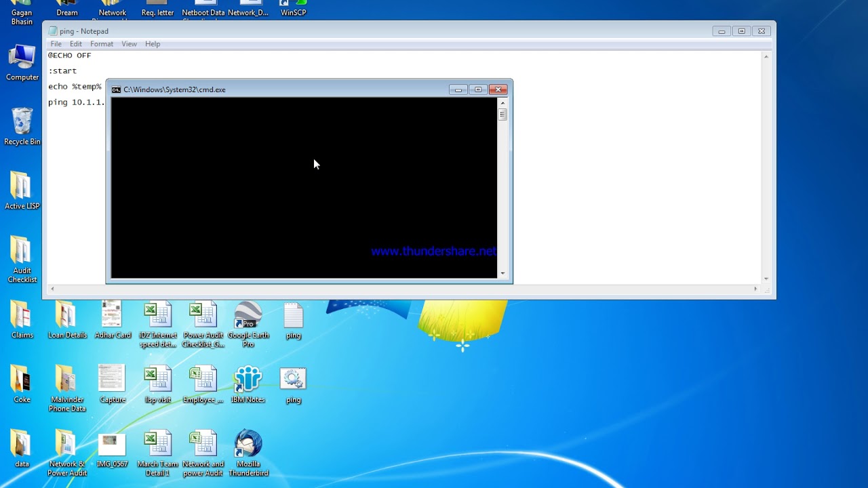Click the '@ECHO OFF' line in Notepad
This screenshot has width=868, height=488.
69,56
